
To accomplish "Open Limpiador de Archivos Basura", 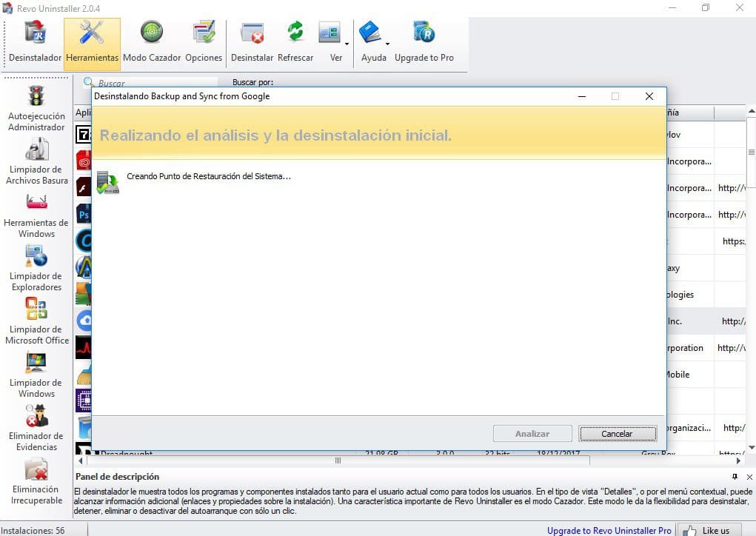I will pyautogui.click(x=36, y=162).
